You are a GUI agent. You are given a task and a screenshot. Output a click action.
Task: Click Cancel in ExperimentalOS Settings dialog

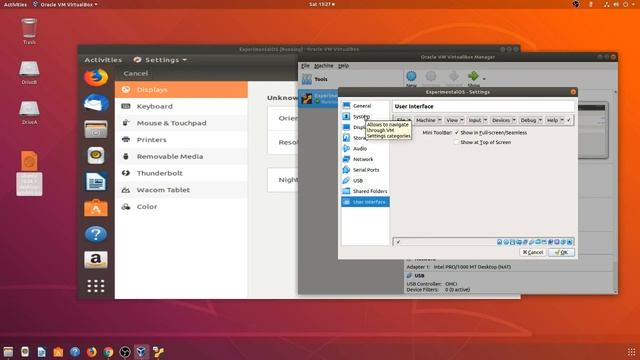[x=533, y=252]
